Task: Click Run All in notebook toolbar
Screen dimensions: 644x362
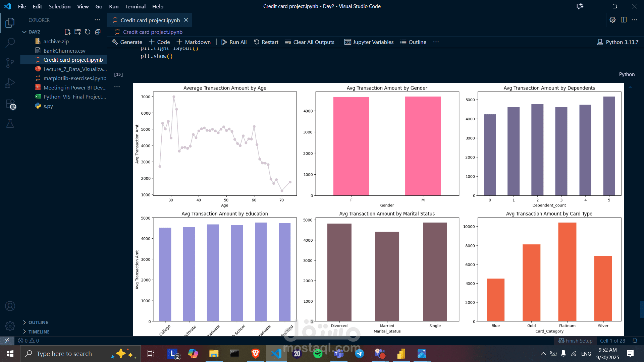Action: click(234, 42)
